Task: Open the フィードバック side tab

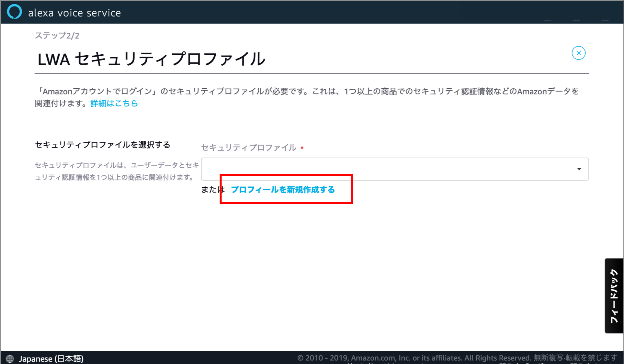Action: pyautogui.click(x=614, y=296)
